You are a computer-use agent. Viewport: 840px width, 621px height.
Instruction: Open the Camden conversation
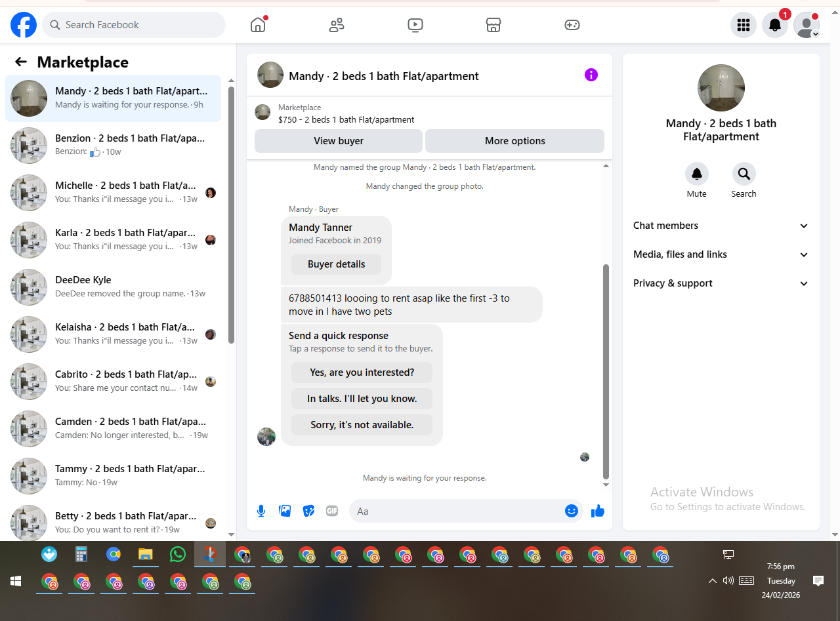[113, 429]
